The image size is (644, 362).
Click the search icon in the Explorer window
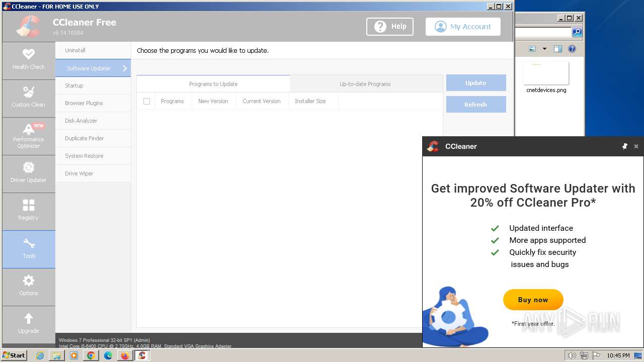(x=577, y=32)
